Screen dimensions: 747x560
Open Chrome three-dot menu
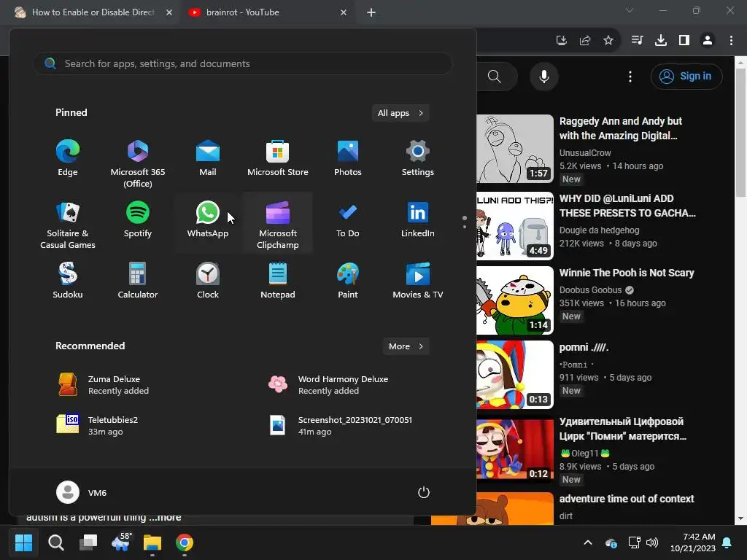point(731,41)
